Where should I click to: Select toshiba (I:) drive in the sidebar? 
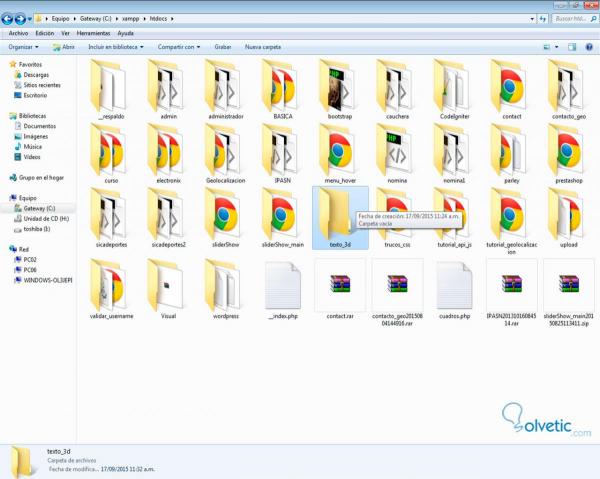click(x=37, y=229)
